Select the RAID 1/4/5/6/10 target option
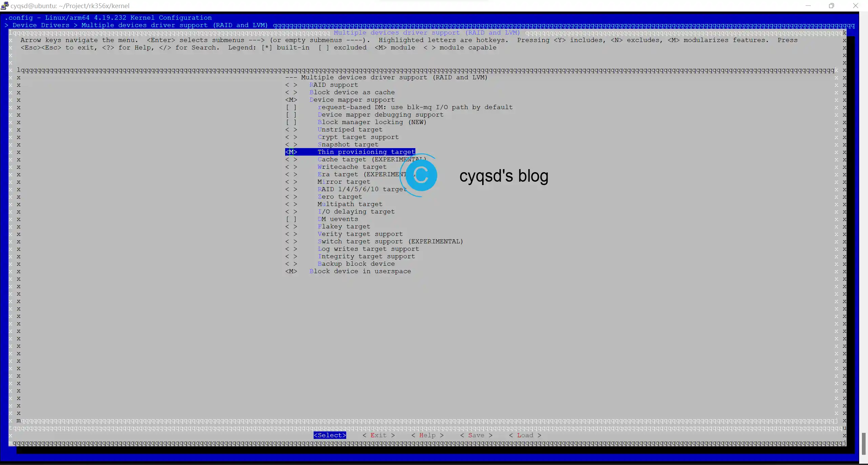The image size is (868, 465). pos(346,189)
